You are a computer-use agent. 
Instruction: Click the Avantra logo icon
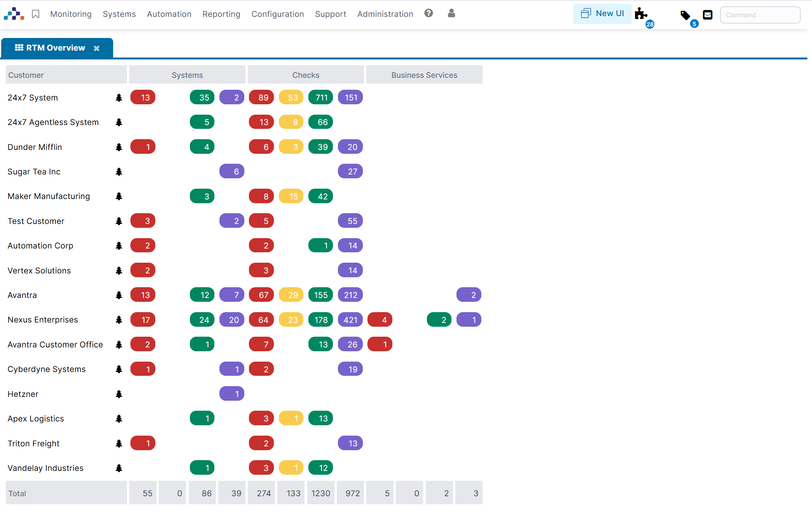(x=14, y=14)
